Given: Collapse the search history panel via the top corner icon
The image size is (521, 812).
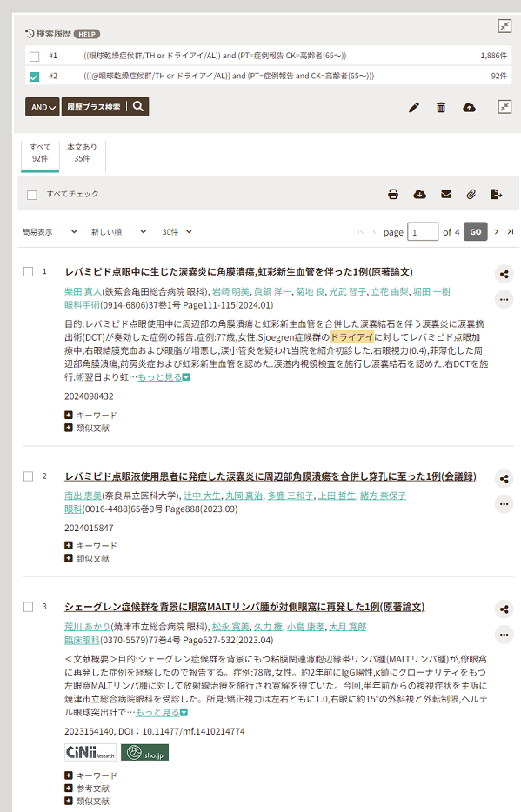Looking at the screenshot, I should (504, 26).
